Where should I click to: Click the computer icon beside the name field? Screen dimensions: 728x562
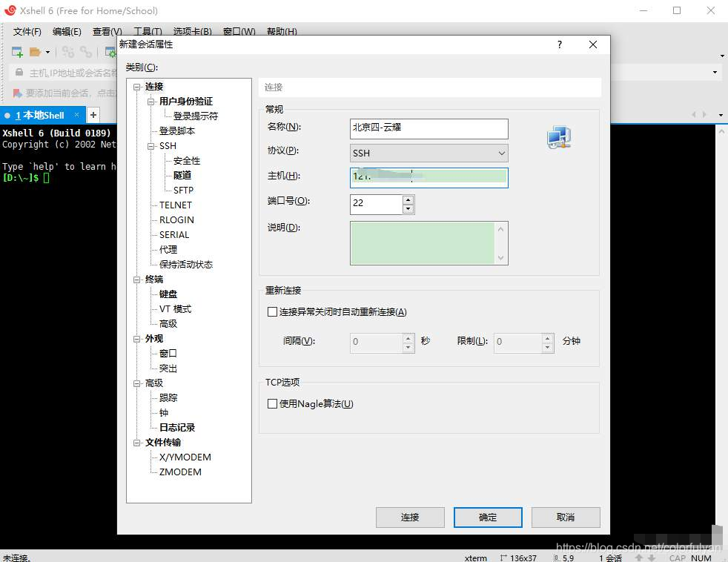pyautogui.click(x=558, y=136)
